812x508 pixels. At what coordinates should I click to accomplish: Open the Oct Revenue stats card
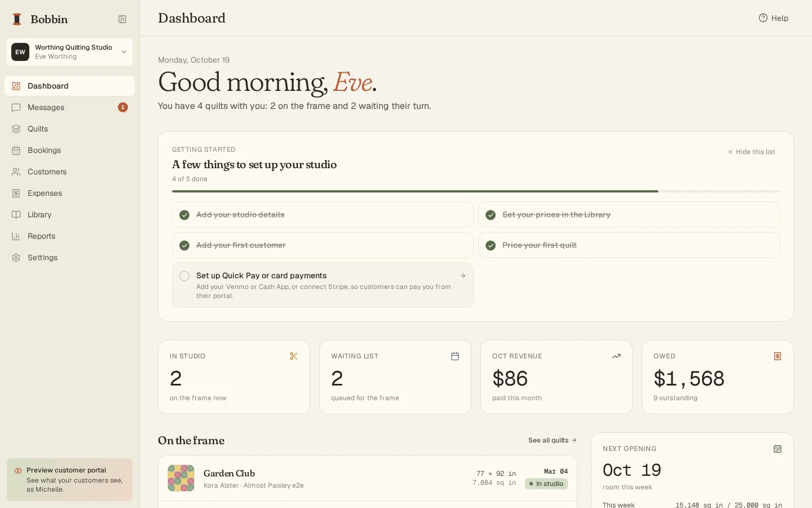pyautogui.click(x=557, y=377)
